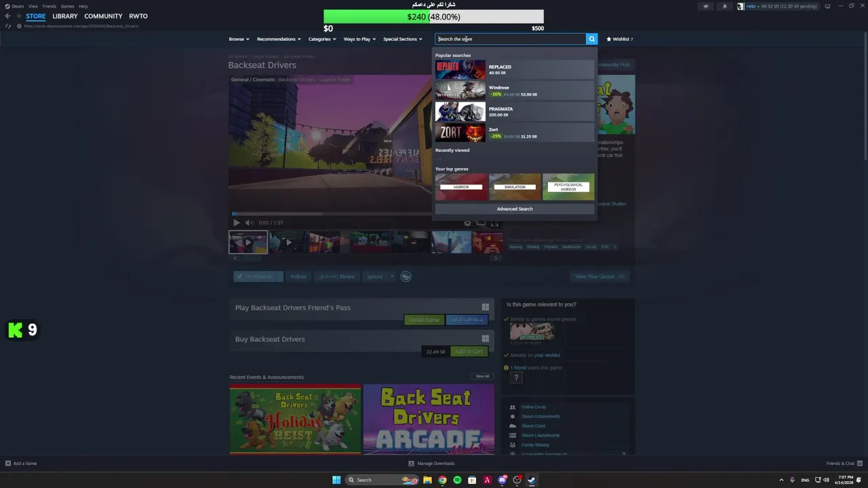Open the notifications bell icon

click(724, 6)
